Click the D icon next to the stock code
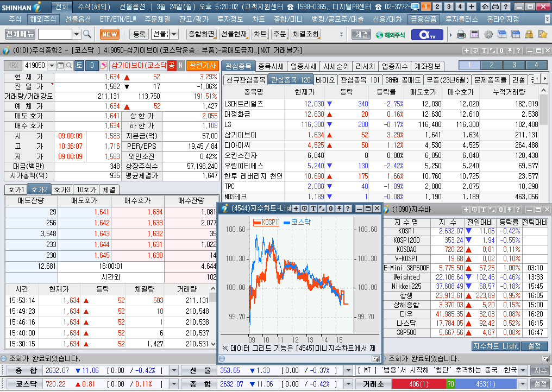This screenshot has height=392, width=552. [92, 66]
